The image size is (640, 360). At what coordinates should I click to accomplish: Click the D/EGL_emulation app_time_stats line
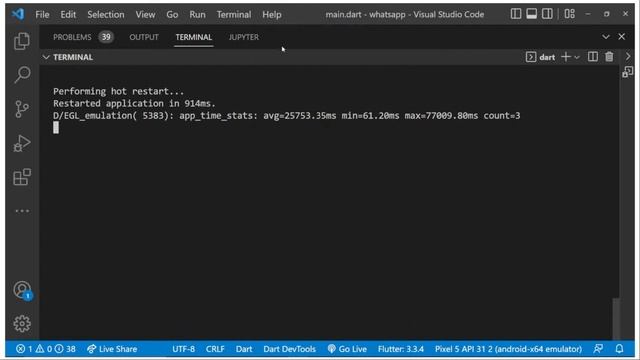coord(287,116)
